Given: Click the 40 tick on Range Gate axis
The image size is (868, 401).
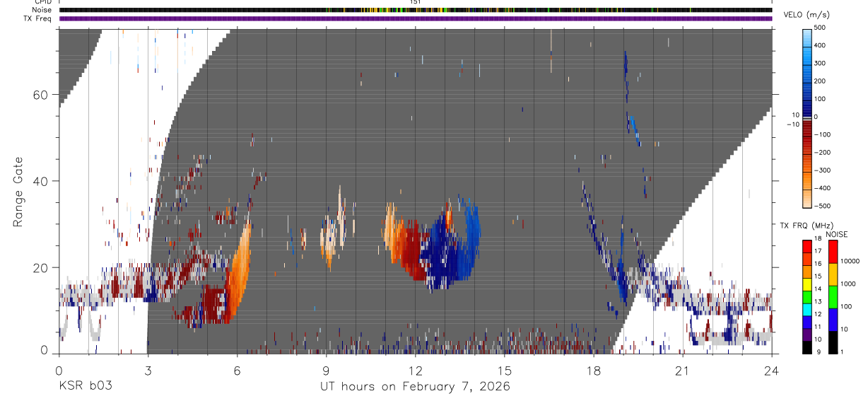Looking at the screenshot, I should [x=40, y=180].
